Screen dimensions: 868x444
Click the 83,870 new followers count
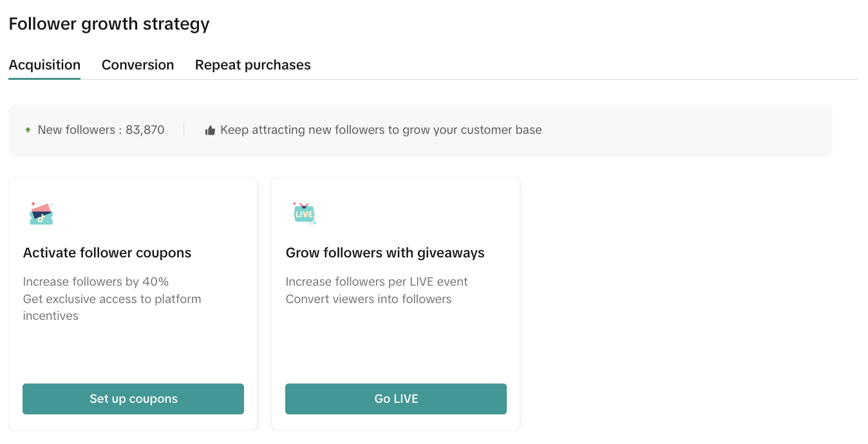coord(145,130)
